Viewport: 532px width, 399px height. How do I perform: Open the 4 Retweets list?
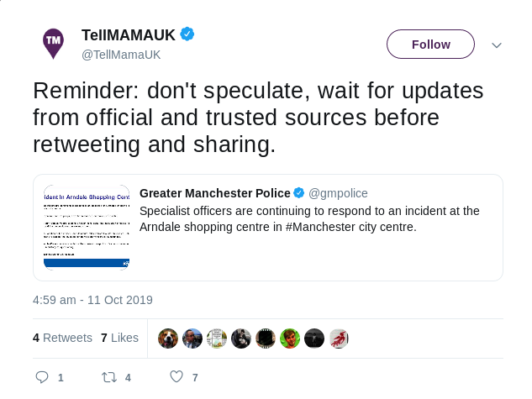pyautogui.click(x=62, y=338)
